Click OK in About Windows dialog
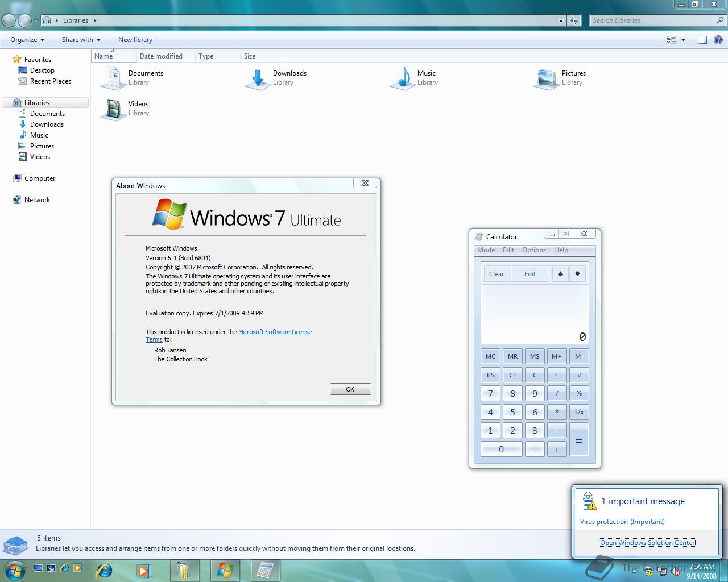 (x=350, y=389)
